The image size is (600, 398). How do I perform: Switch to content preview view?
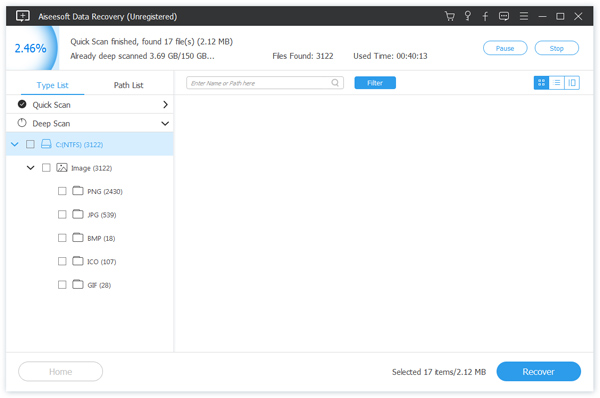coord(572,83)
